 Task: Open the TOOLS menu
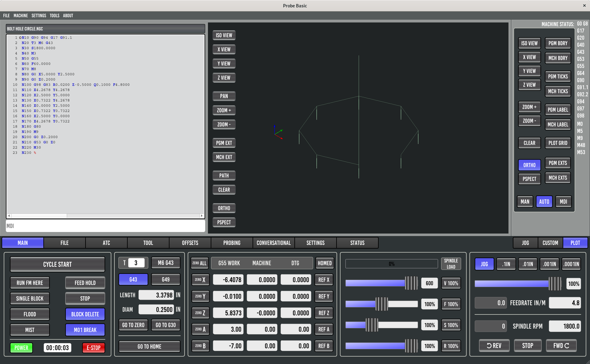[54, 16]
